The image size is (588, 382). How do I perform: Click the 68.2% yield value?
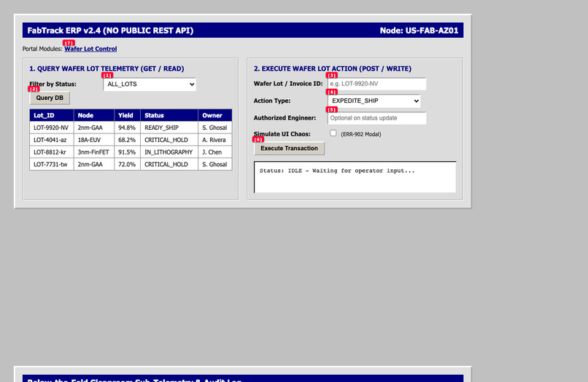click(x=127, y=140)
